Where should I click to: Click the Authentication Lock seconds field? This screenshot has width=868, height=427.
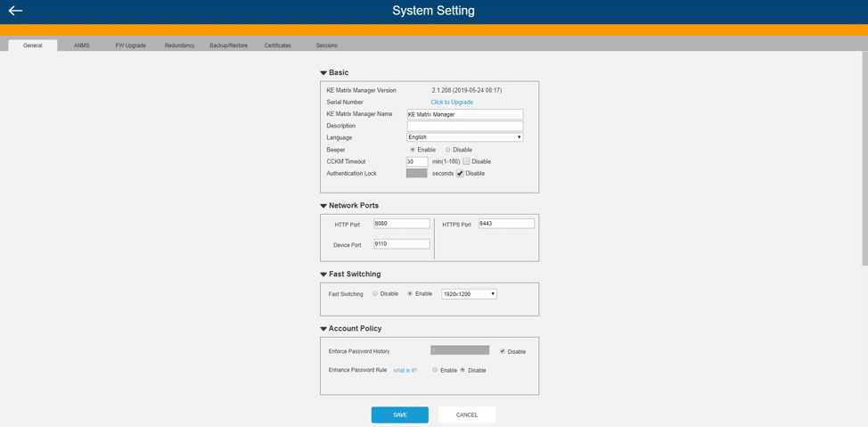[x=417, y=173]
